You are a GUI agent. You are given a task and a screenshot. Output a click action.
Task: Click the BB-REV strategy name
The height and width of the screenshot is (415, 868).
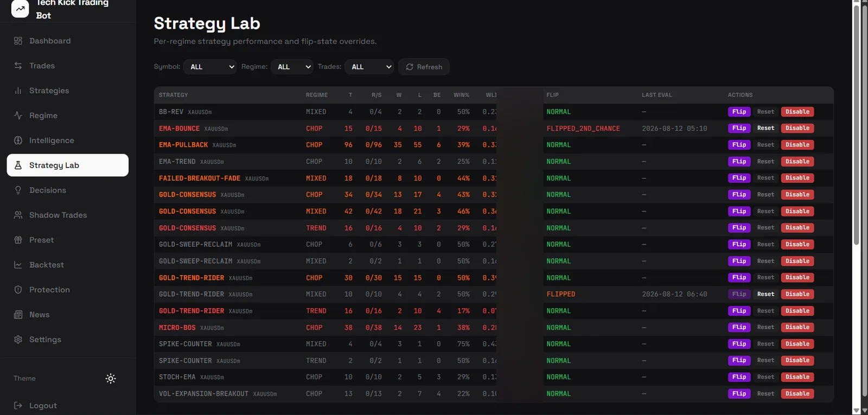[x=171, y=112]
